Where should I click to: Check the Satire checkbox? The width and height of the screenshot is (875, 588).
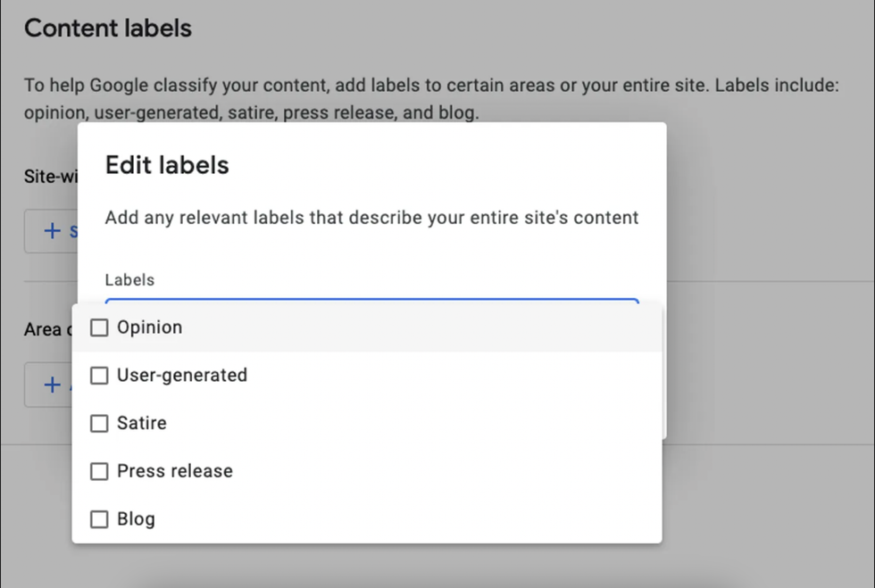99,423
